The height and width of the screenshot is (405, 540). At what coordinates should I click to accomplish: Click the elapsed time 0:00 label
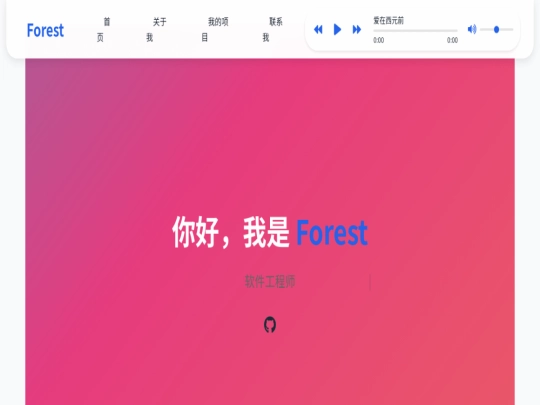[x=378, y=40]
